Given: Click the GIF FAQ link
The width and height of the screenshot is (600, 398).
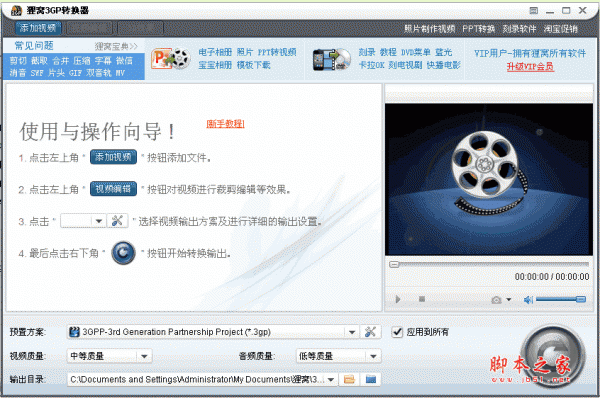Looking at the screenshot, I should [x=75, y=73].
